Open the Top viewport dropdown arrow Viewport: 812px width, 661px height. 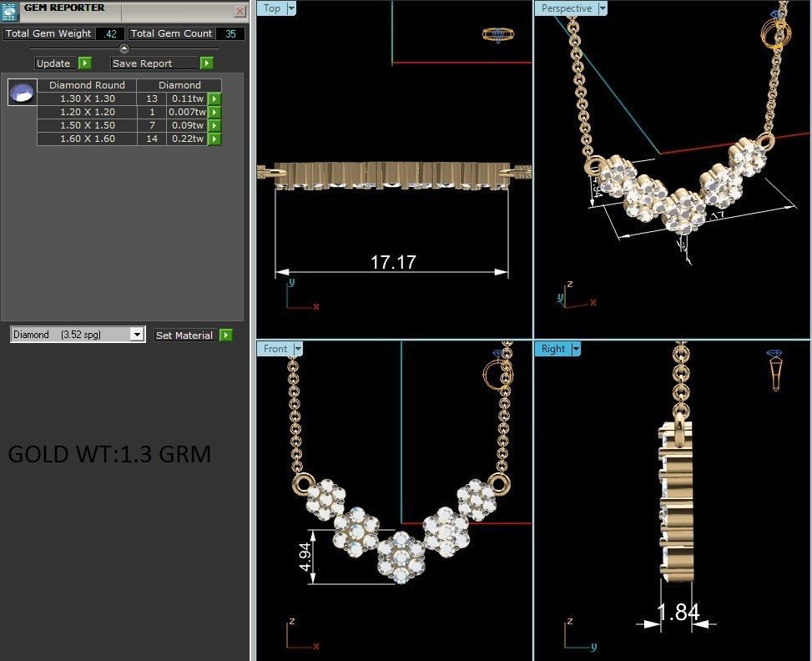[x=291, y=8]
